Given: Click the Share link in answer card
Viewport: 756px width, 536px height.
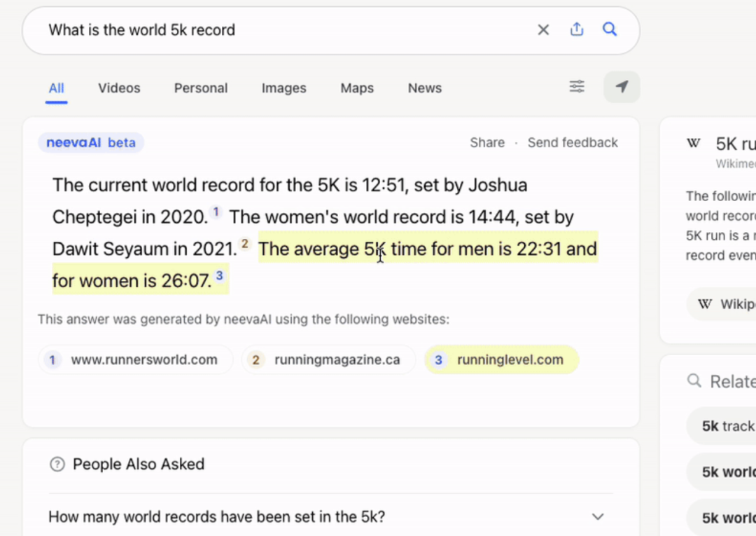Looking at the screenshot, I should (x=487, y=143).
